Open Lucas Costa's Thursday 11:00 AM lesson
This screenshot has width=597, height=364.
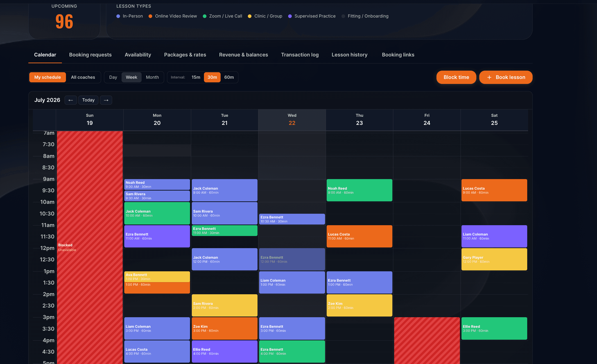[x=359, y=236]
